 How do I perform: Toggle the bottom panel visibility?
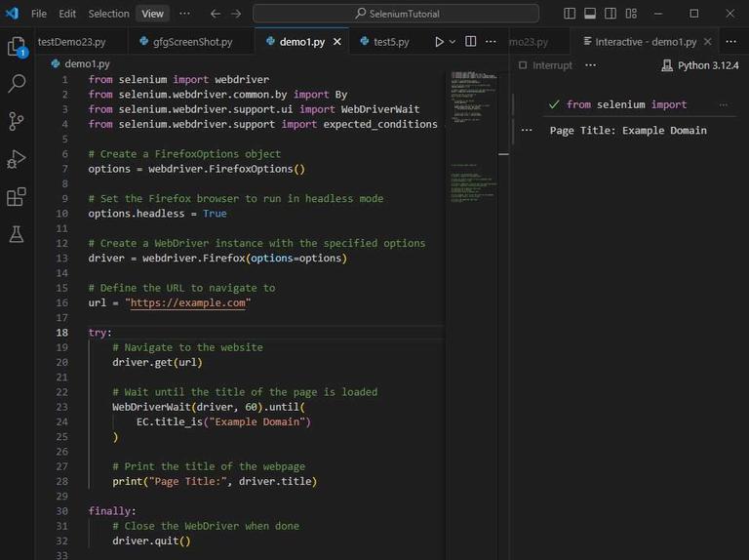pos(590,14)
